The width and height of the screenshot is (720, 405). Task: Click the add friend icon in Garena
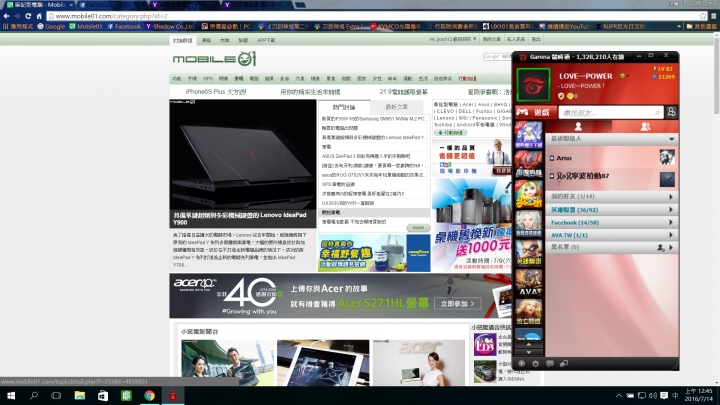[x=671, y=112]
